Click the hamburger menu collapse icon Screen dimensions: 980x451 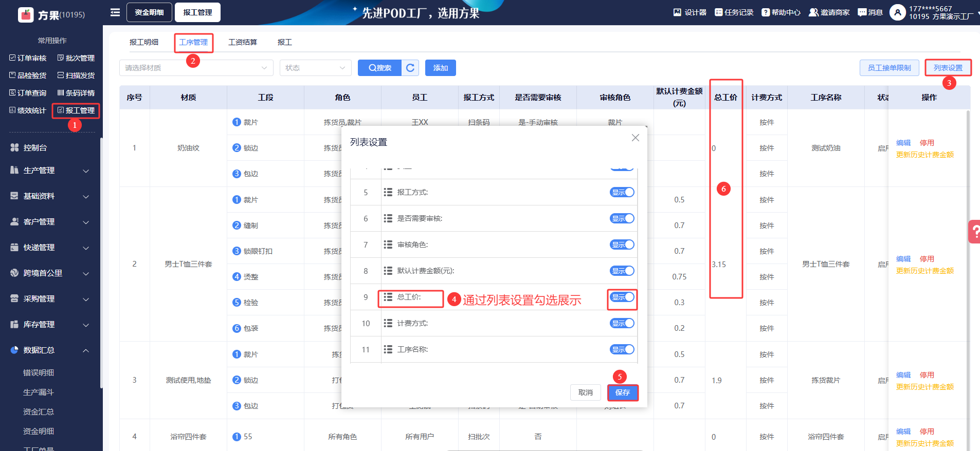115,12
